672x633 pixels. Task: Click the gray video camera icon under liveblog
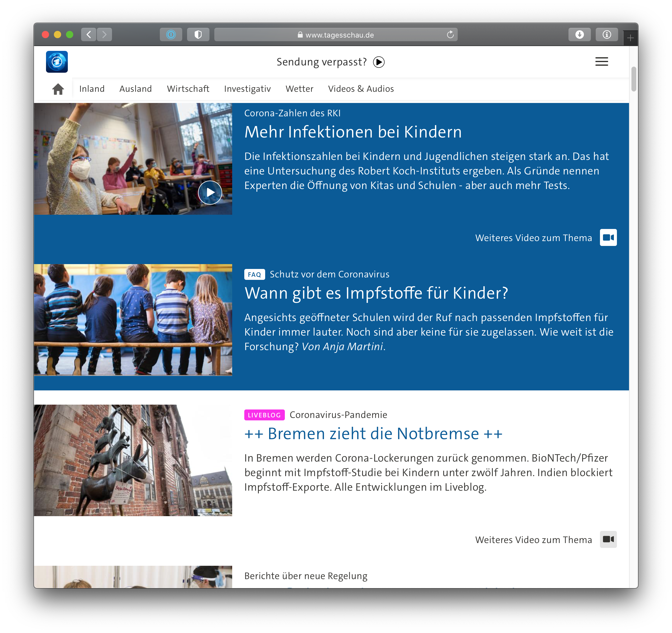click(x=608, y=539)
